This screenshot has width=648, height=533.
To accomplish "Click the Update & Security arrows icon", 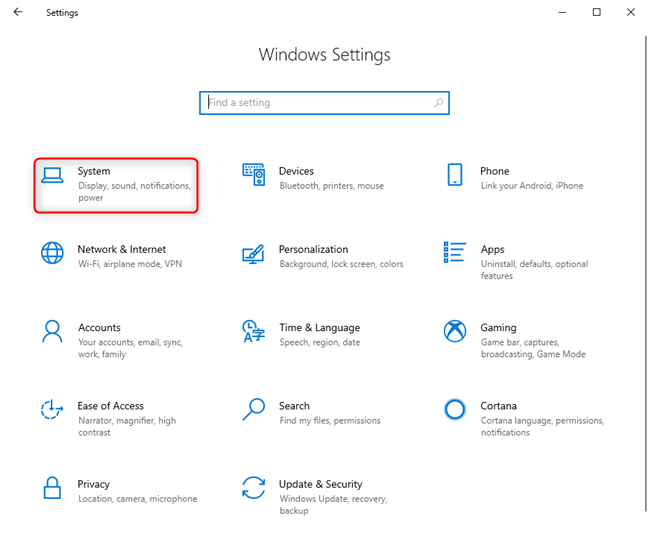I will tap(253, 488).
